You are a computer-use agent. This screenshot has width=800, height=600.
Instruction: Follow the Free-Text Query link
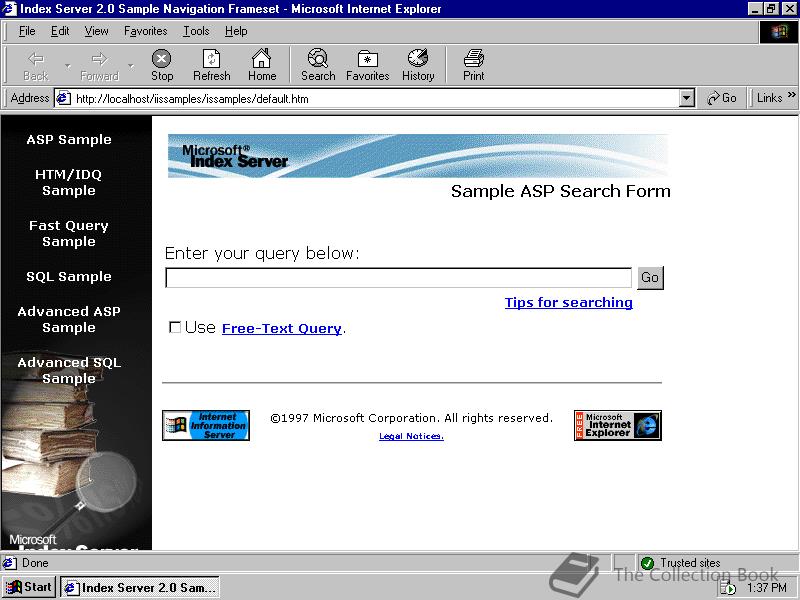tap(282, 328)
